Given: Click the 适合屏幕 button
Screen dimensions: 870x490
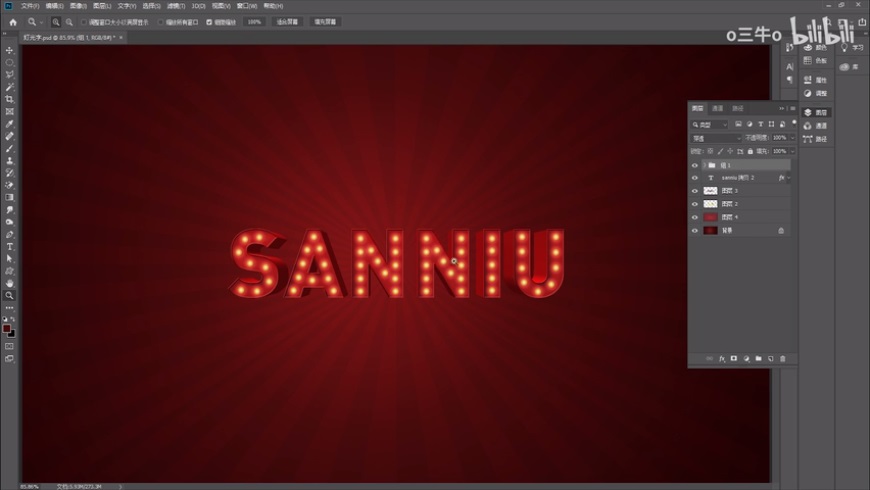Looking at the screenshot, I should [286, 21].
